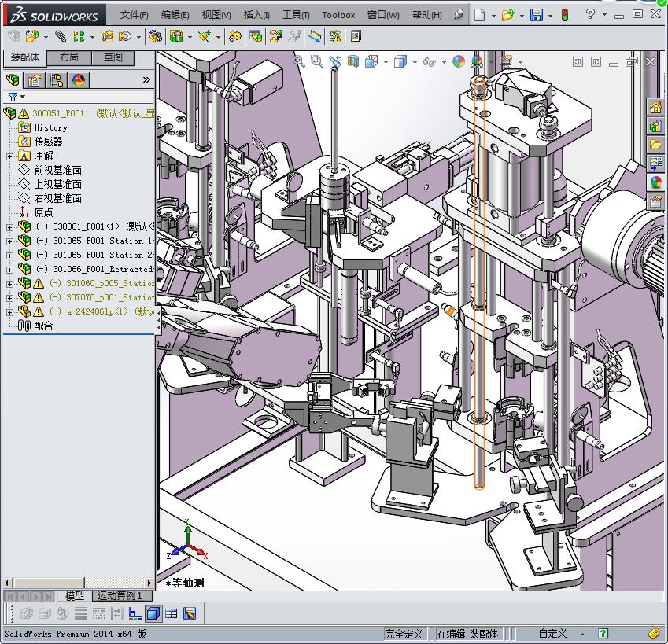Switch to the 布局 tab
The width and height of the screenshot is (668, 644).
pos(69,57)
